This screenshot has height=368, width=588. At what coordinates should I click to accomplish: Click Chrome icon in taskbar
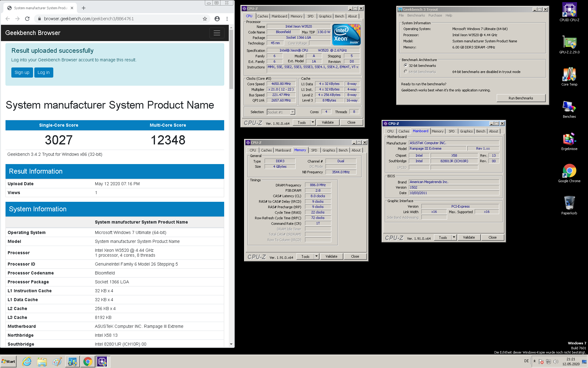click(88, 362)
